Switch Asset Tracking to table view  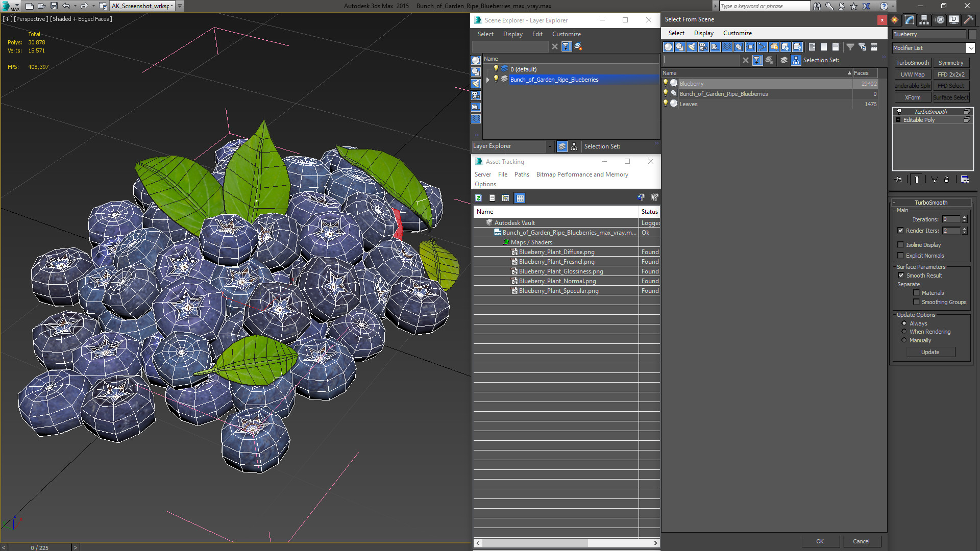tap(520, 198)
